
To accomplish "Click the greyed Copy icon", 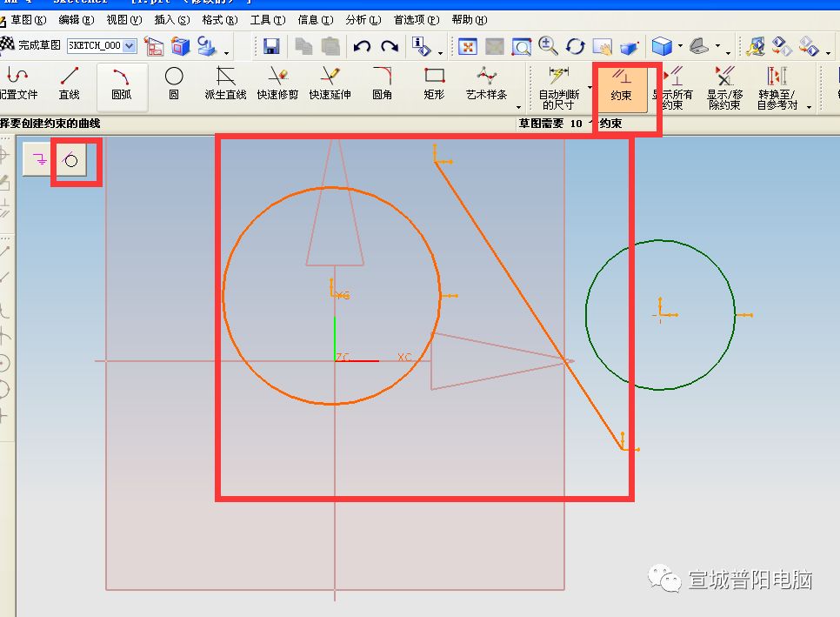I will tap(303, 46).
